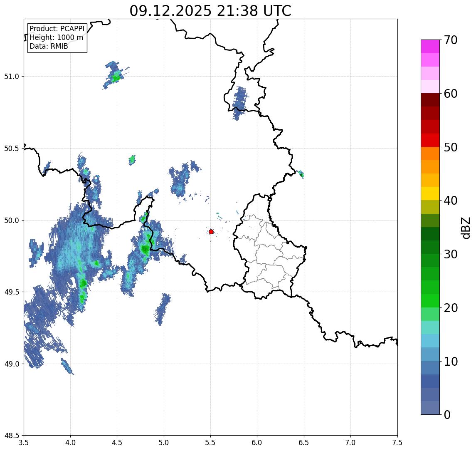This screenshot has height=451, width=476.
Task: Click the latitude axis label 51.0
Action: tap(12, 77)
